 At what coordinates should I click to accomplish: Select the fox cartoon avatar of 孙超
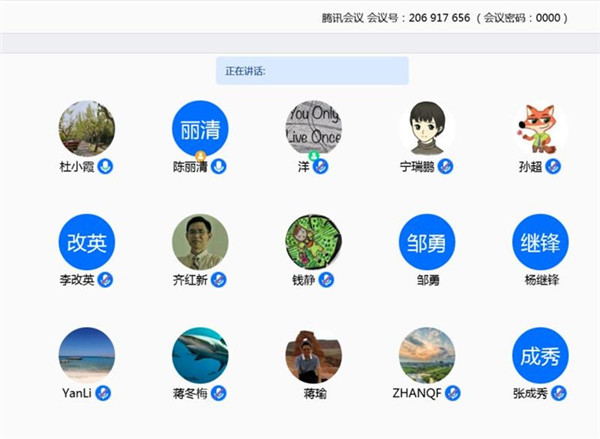click(x=540, y=129)
